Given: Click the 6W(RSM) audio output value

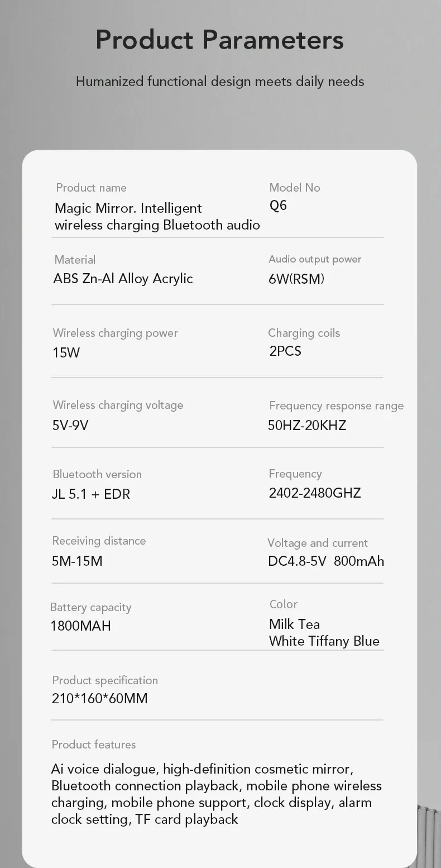Looking at the screenshot, I should point(296,279).
